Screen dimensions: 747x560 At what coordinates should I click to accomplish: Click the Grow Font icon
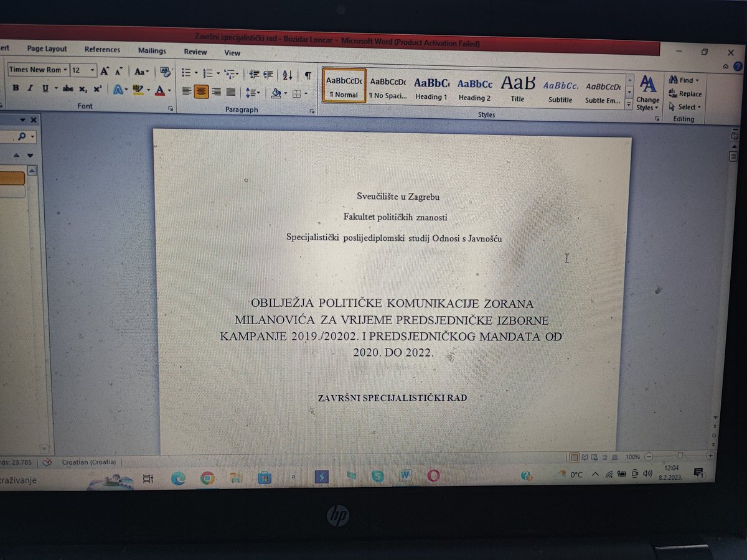click(x=105, y=71)
